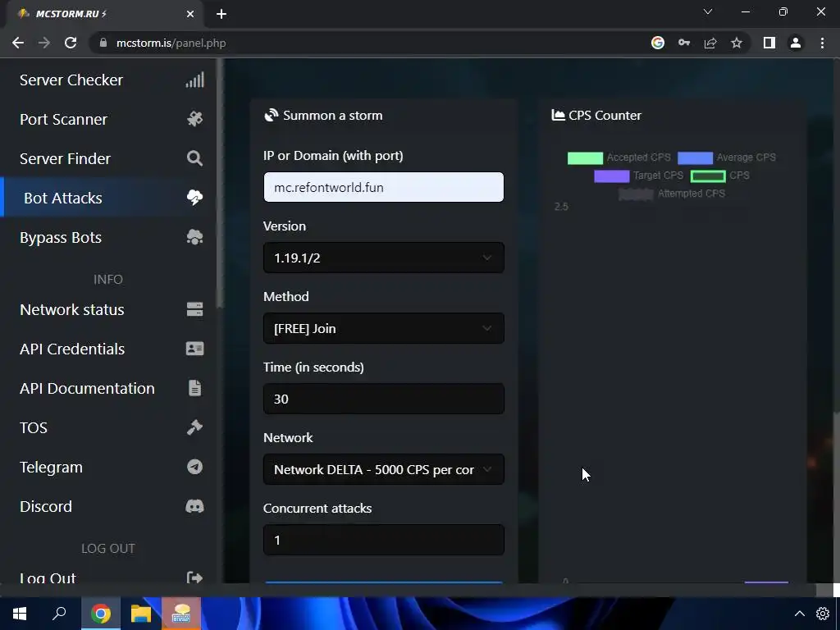Select the Bot Attacks sidebar item
Screen dimensions: 840x630
(x=109, y=198)
